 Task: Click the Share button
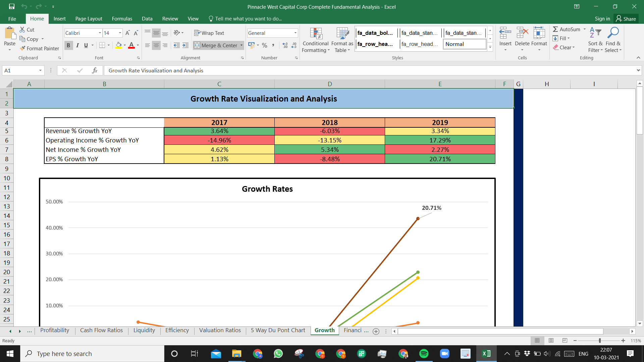point(626,19)
